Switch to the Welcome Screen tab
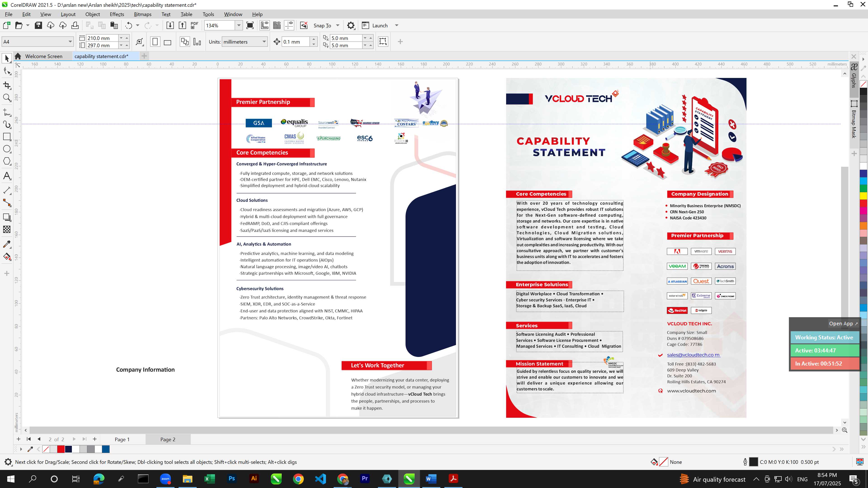 [x=43, y=56]
